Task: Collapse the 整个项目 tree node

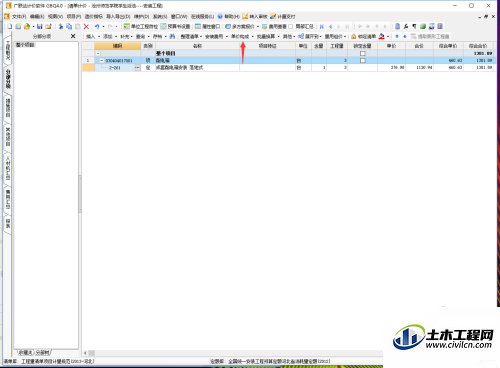Action: pyautogui.click(x=98, y=53)
